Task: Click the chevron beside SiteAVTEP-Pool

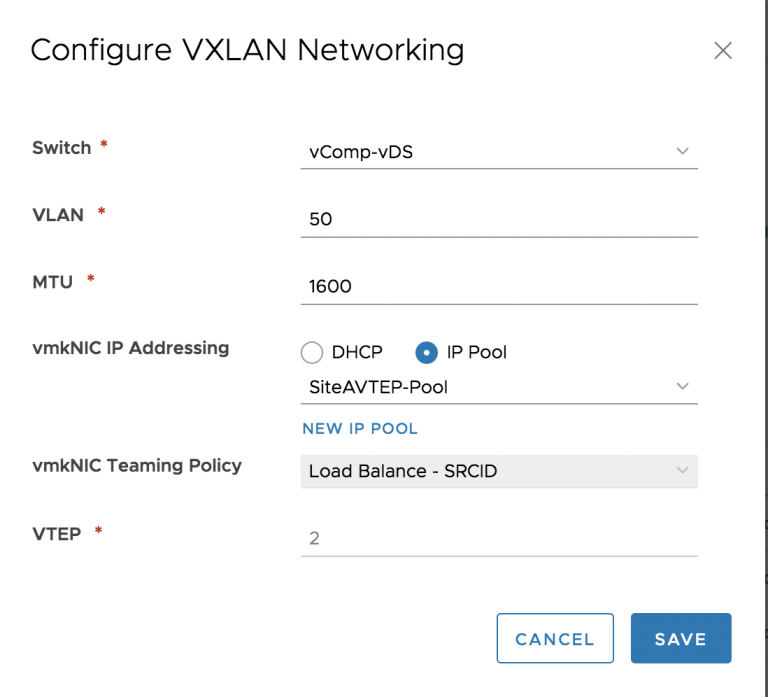Action: (683, 387)
